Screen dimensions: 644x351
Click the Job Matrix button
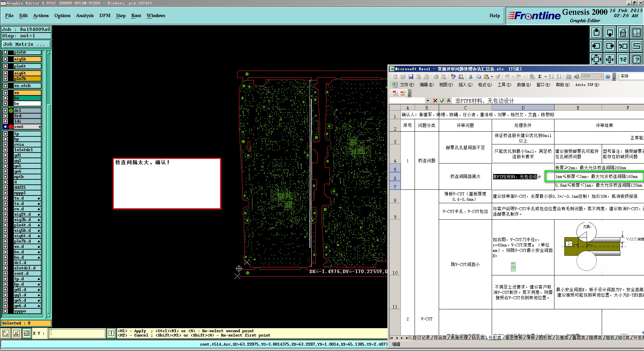point(26,44)
